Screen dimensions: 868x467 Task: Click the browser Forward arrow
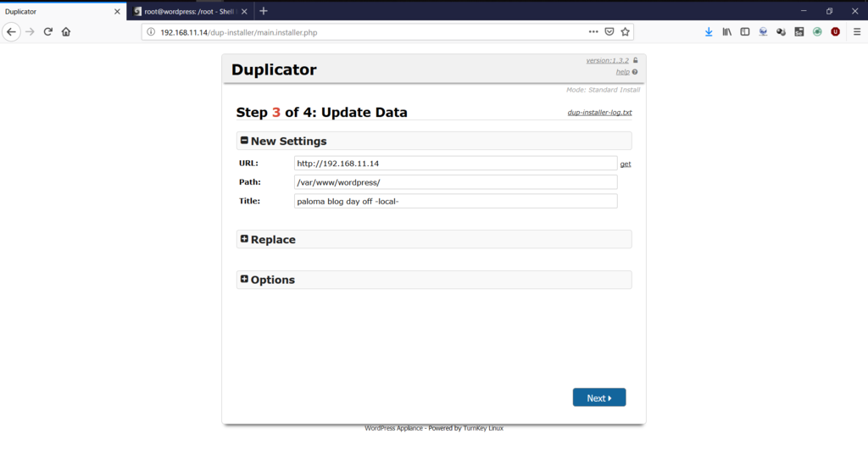tap(30, 32)
